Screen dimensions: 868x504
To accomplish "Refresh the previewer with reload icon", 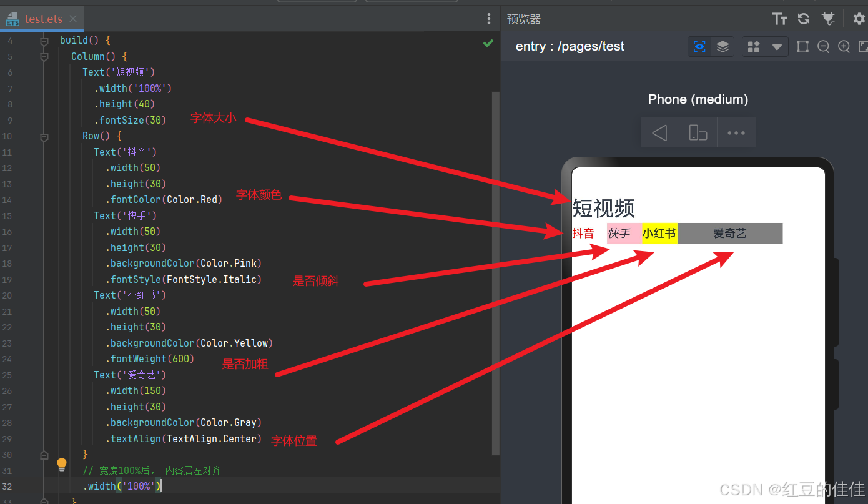I will (x=804, y=19).
